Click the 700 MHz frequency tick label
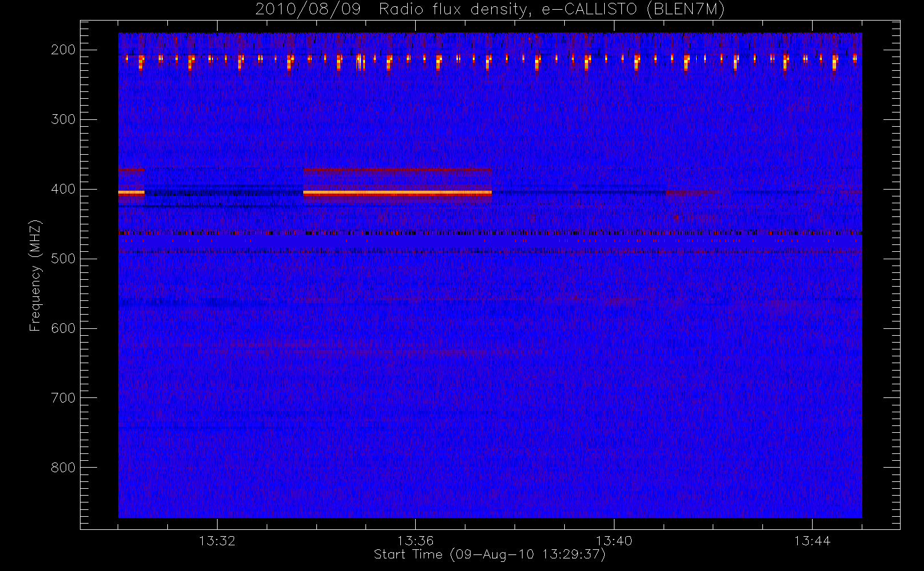The image size is (924, 571). coord(63,398)
